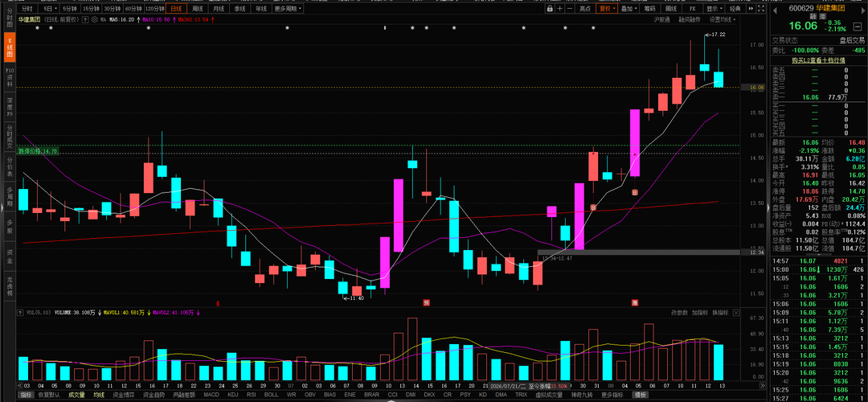Toggle 沪股通 overlay

click(x=661, y=19)
